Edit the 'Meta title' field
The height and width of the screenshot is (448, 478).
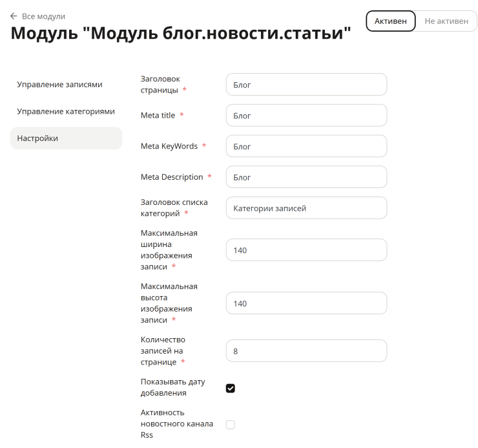click(x=306, y=115)
